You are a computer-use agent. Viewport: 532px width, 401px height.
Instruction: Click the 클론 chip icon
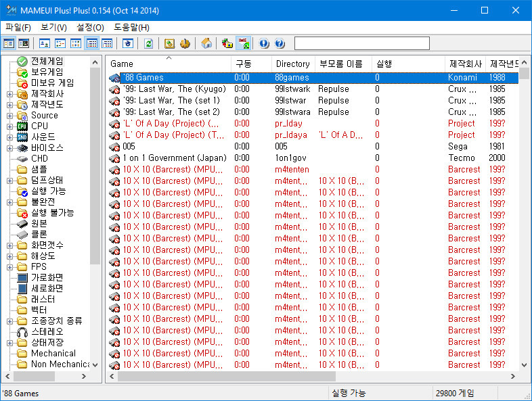coord(22,235)
